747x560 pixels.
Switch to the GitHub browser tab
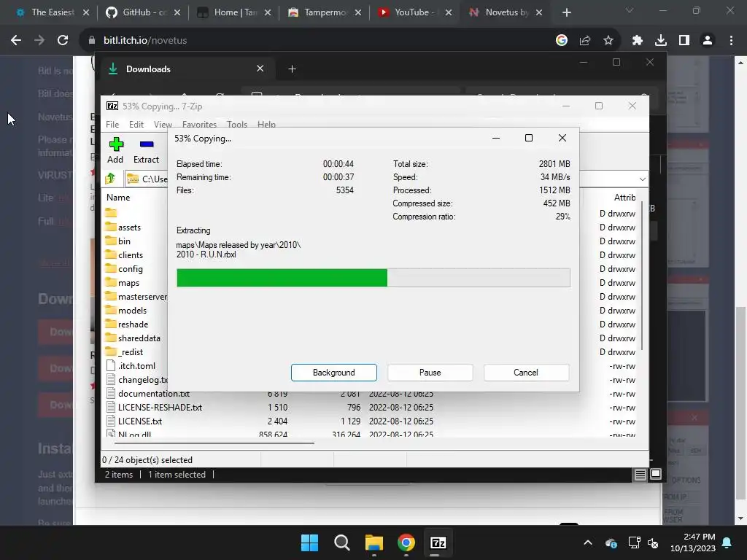[144, 12]
